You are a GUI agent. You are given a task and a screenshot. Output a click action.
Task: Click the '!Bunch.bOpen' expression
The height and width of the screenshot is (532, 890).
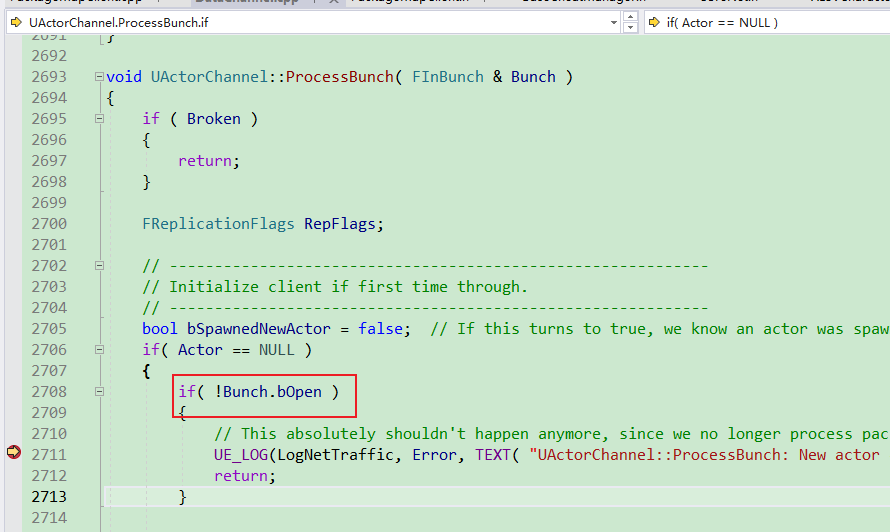[268, 392]
